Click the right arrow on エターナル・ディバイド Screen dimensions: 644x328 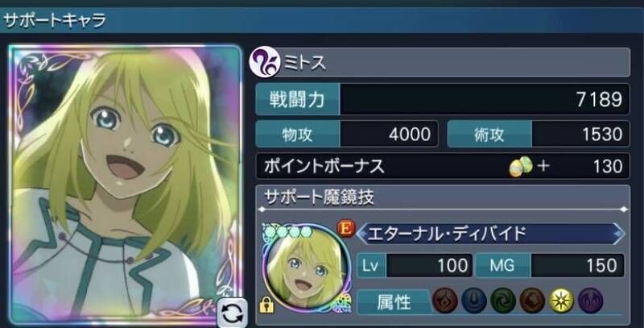(x=618, y=234)
